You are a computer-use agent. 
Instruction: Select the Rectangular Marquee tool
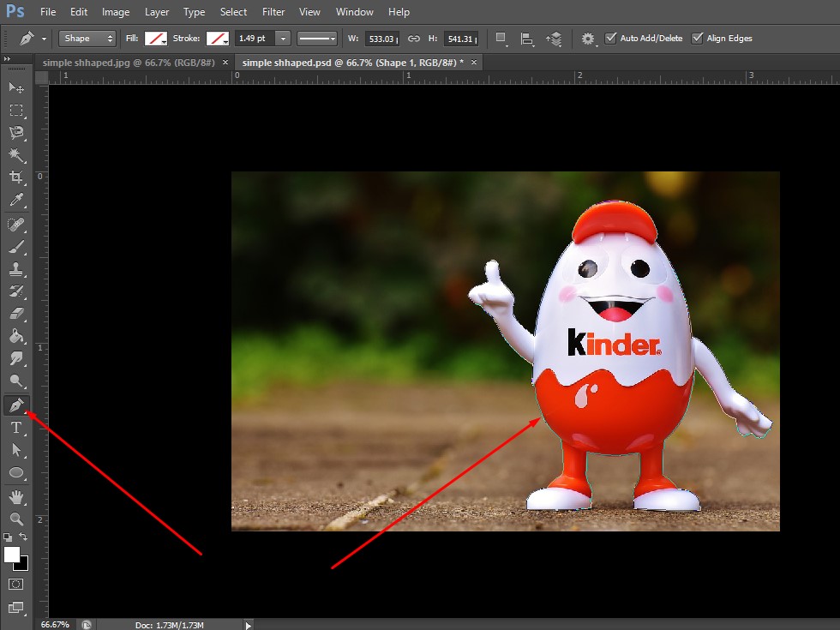point(16,111)
